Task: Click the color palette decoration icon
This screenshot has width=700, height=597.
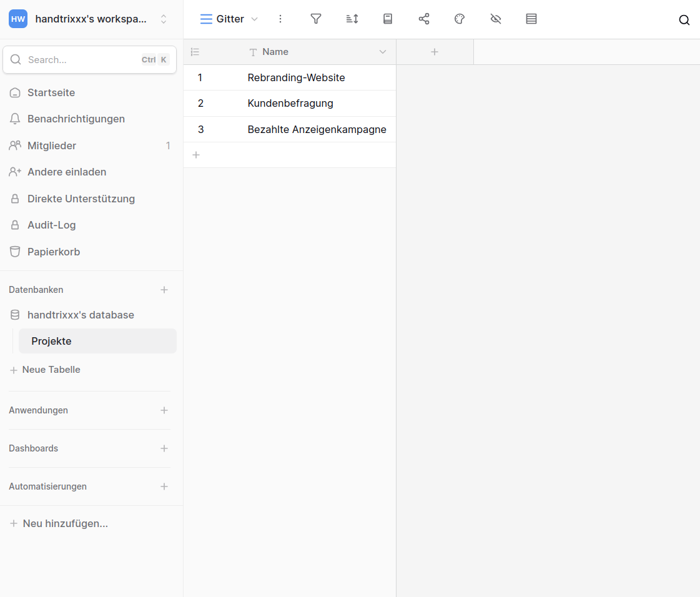Action: point(460,19)
